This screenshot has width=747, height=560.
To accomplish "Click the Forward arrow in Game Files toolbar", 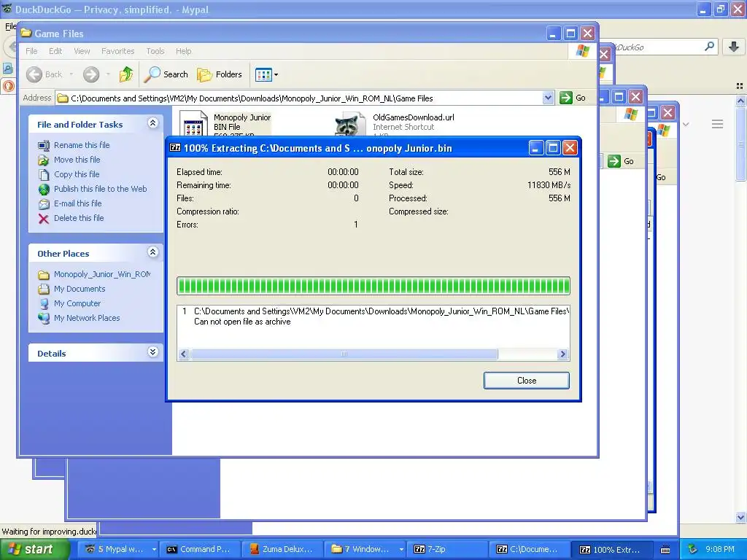I will pyautogui.click(x=91, y=74).
